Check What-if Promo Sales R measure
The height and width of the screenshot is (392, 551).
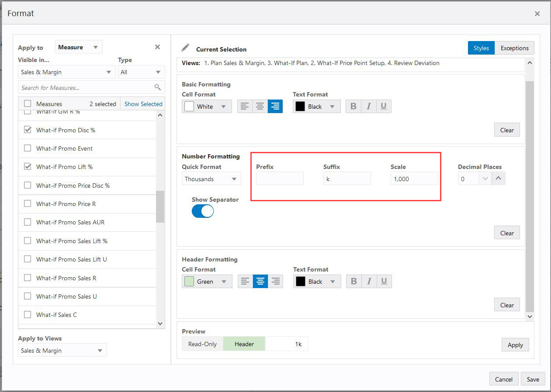[28, 278]
